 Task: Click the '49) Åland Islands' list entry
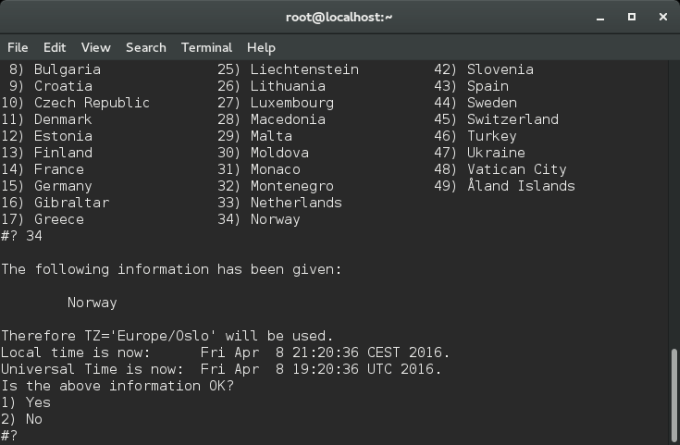click(x=504, y=186)
